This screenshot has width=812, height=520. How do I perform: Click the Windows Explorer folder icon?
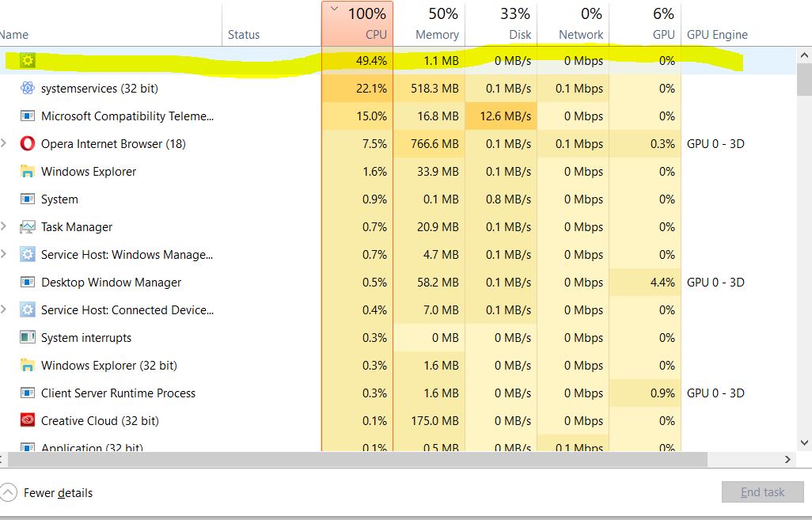(x=28, y=172)
